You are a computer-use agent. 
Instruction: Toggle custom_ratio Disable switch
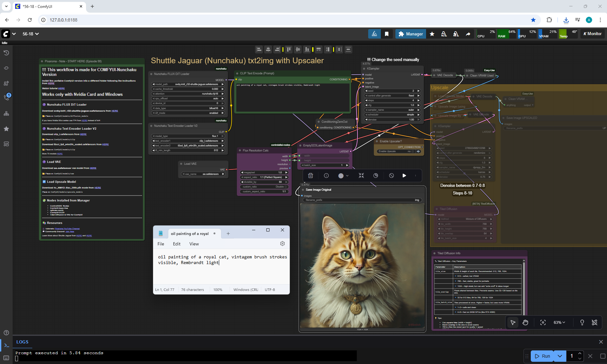coord(264,187)
